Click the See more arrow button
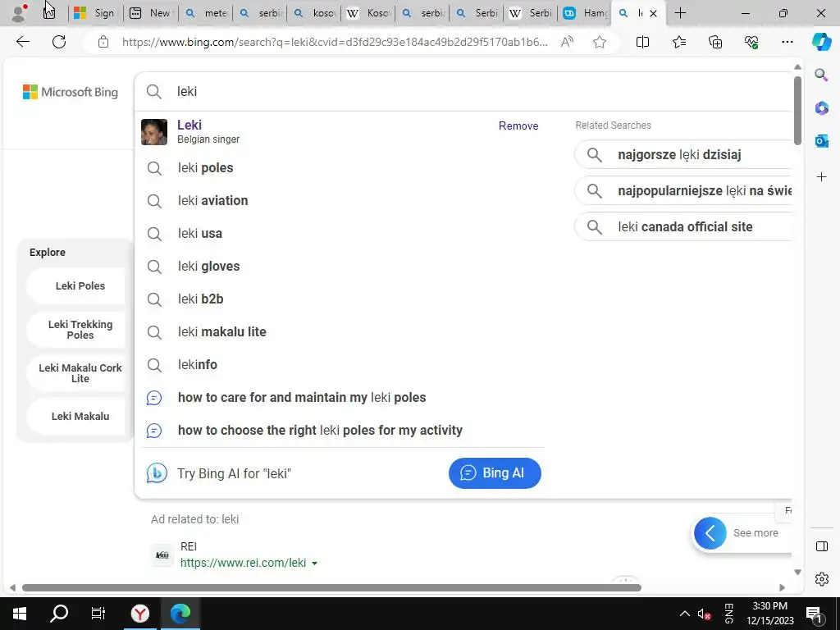 point(710,533)
